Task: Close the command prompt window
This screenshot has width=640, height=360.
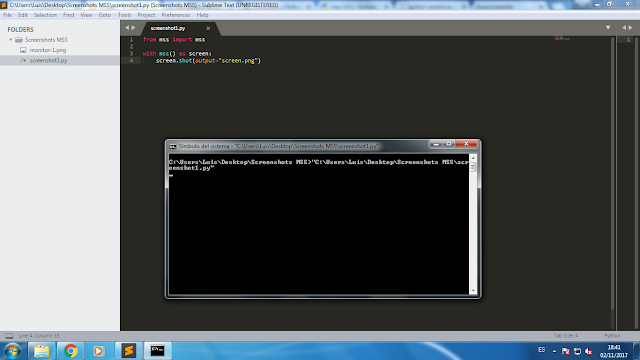Action: pos(466,144)
